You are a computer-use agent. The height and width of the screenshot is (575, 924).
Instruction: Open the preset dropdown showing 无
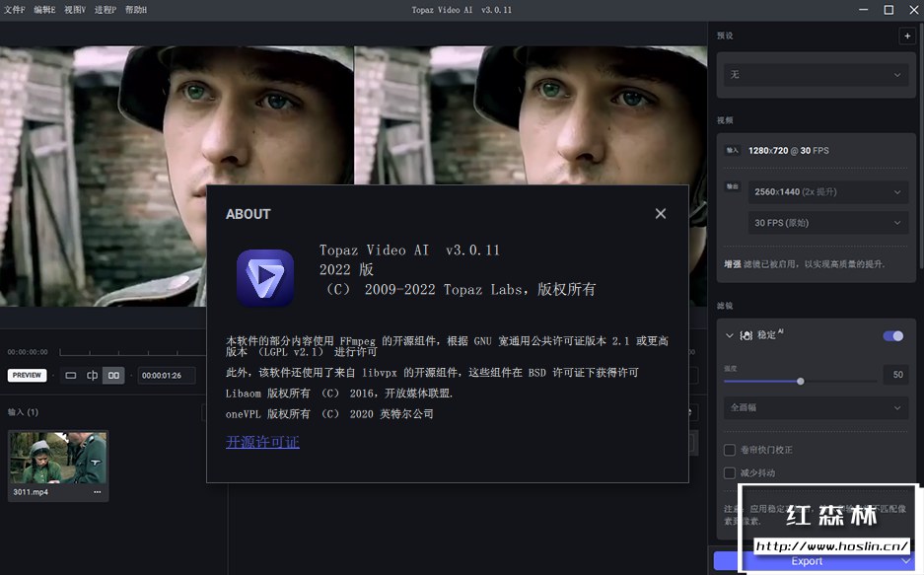817,75
